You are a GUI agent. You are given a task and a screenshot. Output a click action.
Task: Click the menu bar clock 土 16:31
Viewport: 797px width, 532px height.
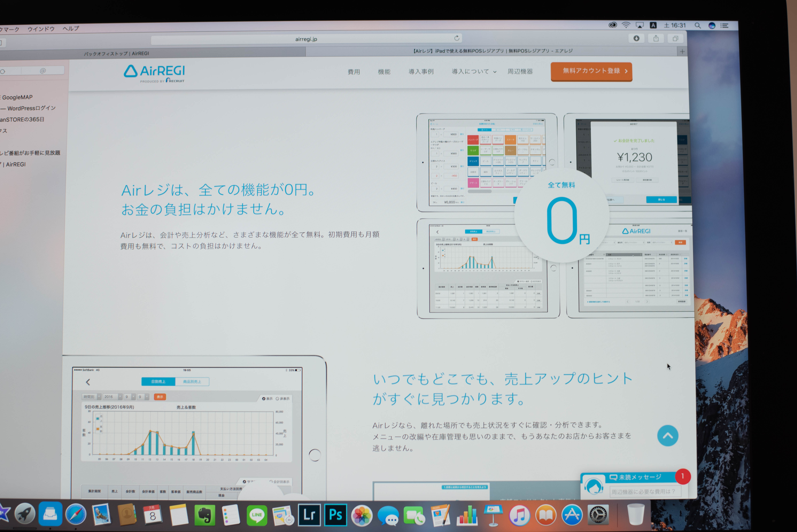(675, 25)
